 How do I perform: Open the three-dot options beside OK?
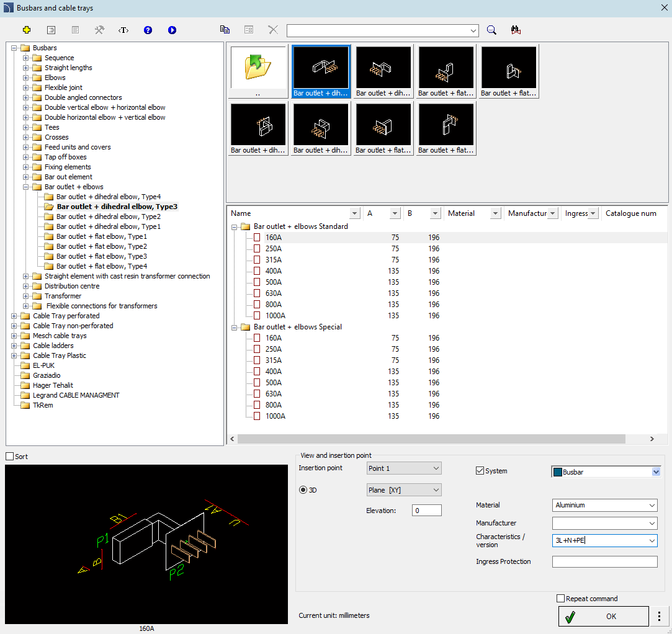(659, 616)
